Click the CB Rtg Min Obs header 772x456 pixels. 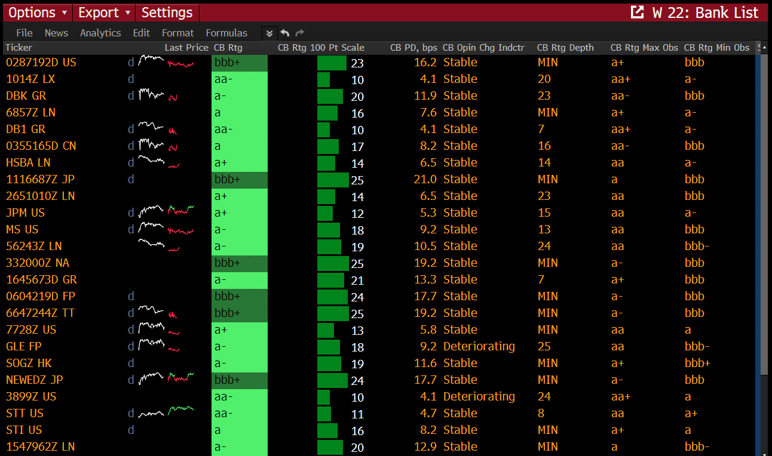[716, 48]
